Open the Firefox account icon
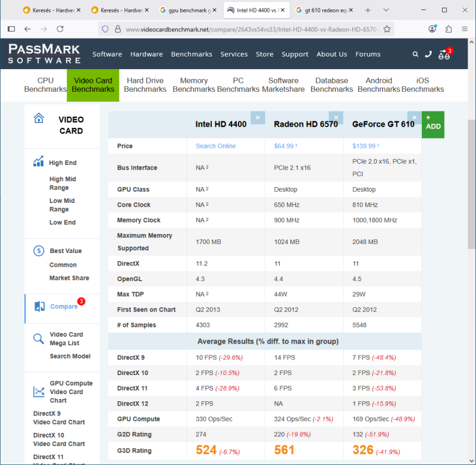 (433, 29)
